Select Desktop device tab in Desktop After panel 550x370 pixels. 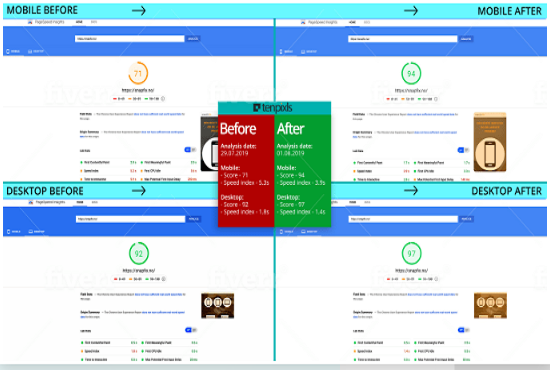click(309, 232)
